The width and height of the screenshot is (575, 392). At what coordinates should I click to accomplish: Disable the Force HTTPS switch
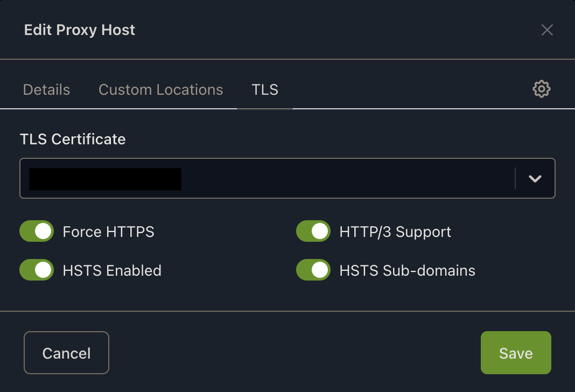pos(37,232)
